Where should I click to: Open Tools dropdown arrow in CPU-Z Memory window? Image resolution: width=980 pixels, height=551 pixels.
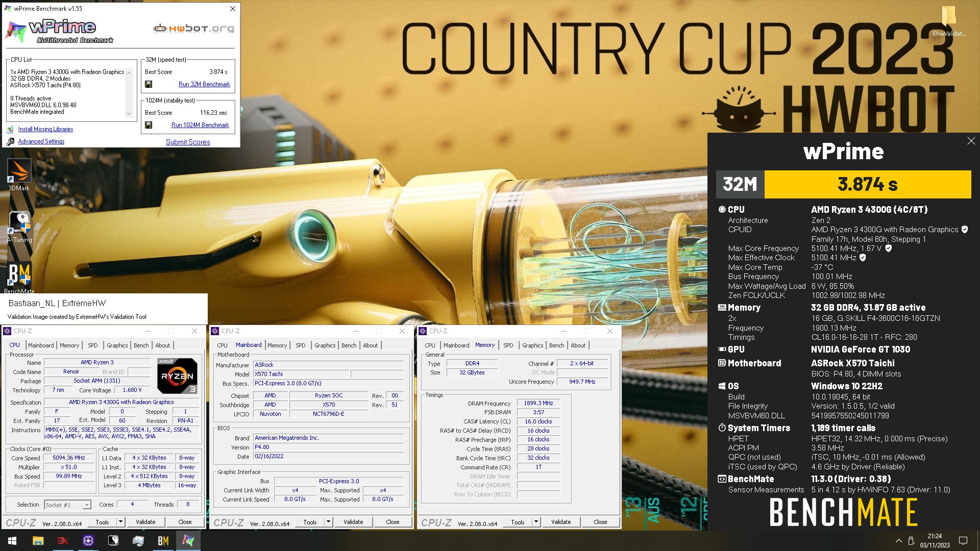pos(536,522)
